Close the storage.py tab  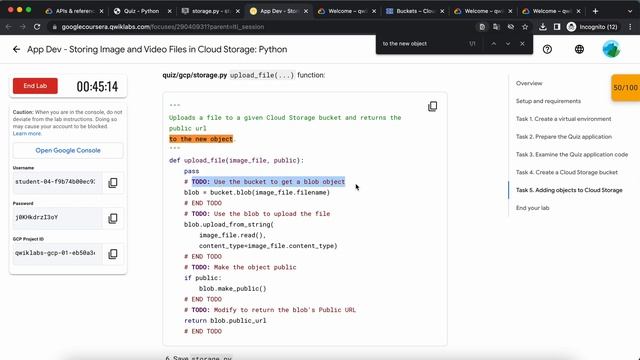coord(238,11)
